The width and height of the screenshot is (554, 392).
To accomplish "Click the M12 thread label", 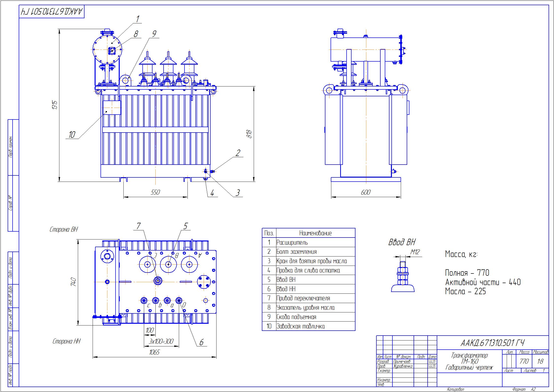I will point(415,252).
